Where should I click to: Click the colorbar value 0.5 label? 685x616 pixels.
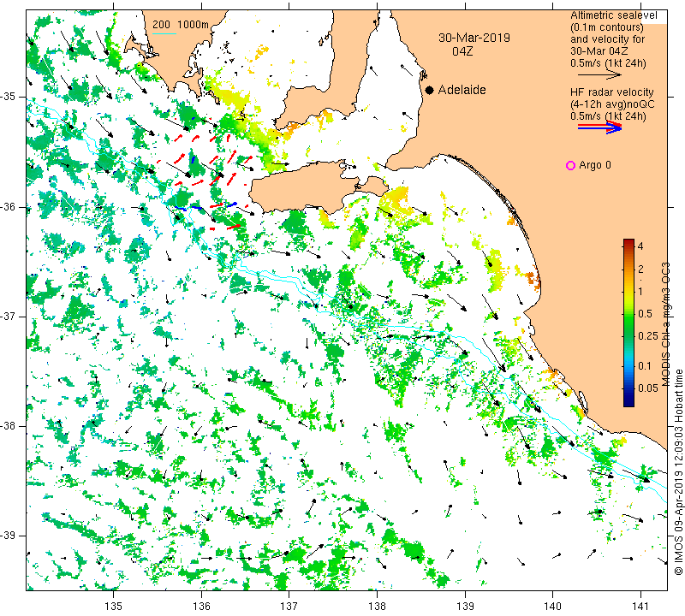tap(645, 313)
